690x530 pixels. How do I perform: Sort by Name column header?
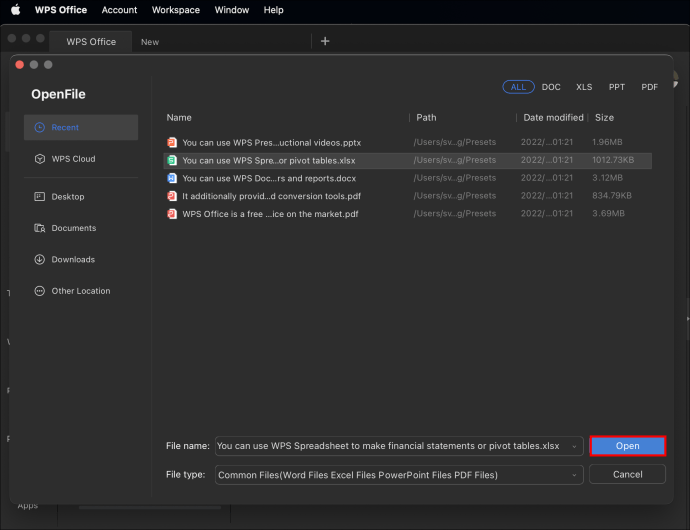pyautogui.click(x=179, y=118)
